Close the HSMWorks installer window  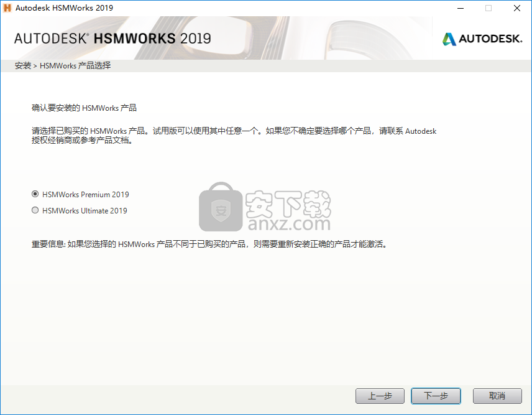(516, 8)
